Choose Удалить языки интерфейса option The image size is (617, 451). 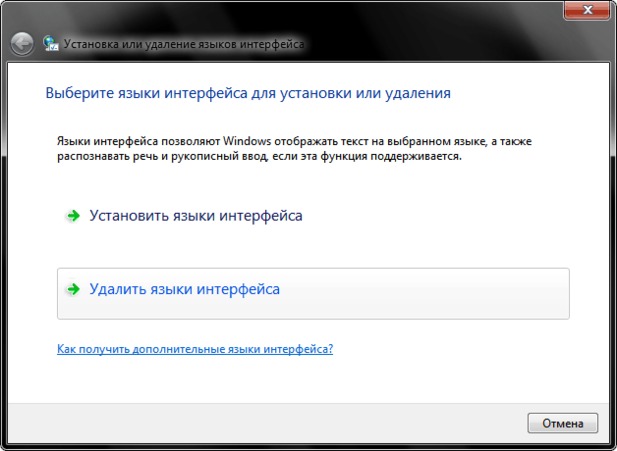(x=313, y=294)
